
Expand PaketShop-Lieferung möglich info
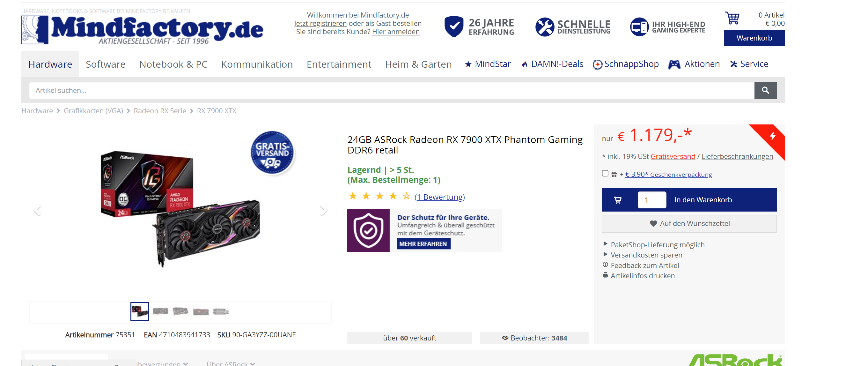657,245
